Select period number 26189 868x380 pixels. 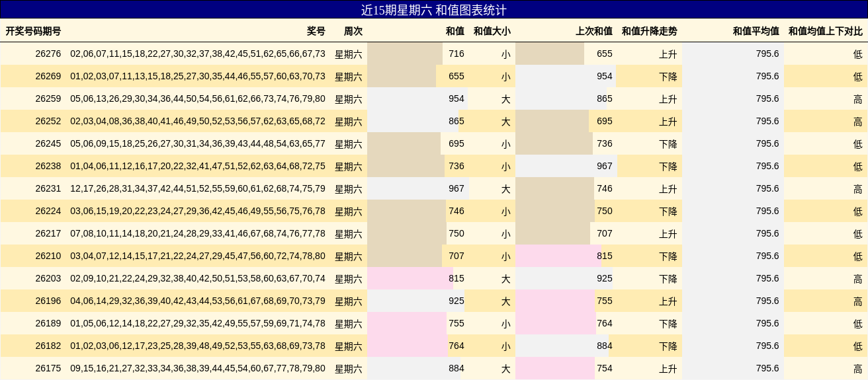(x=48, y=324)
